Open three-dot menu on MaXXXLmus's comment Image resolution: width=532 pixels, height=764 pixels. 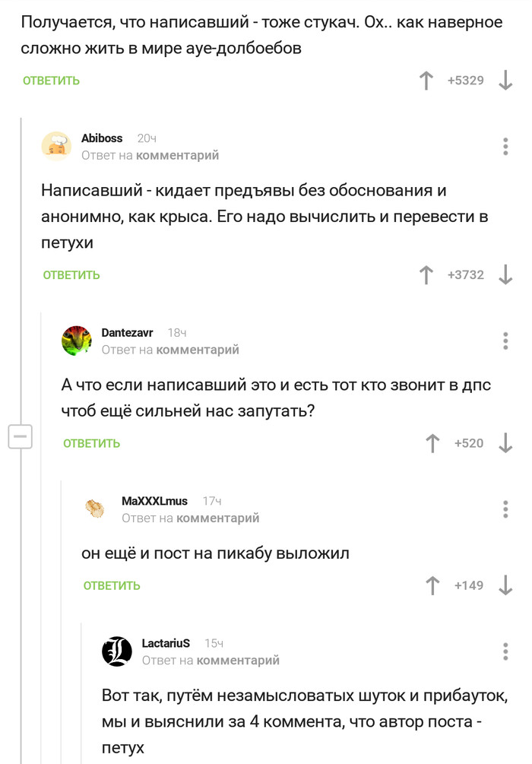505,509
